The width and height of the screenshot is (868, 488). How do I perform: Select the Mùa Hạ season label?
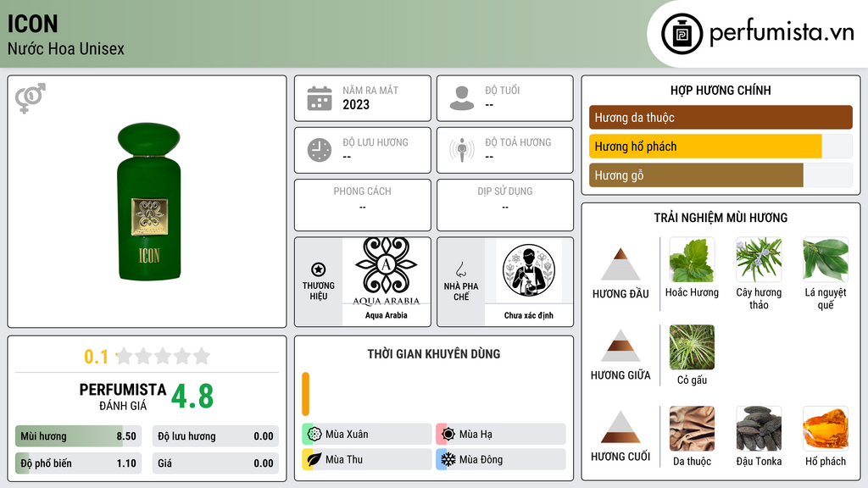476,435
